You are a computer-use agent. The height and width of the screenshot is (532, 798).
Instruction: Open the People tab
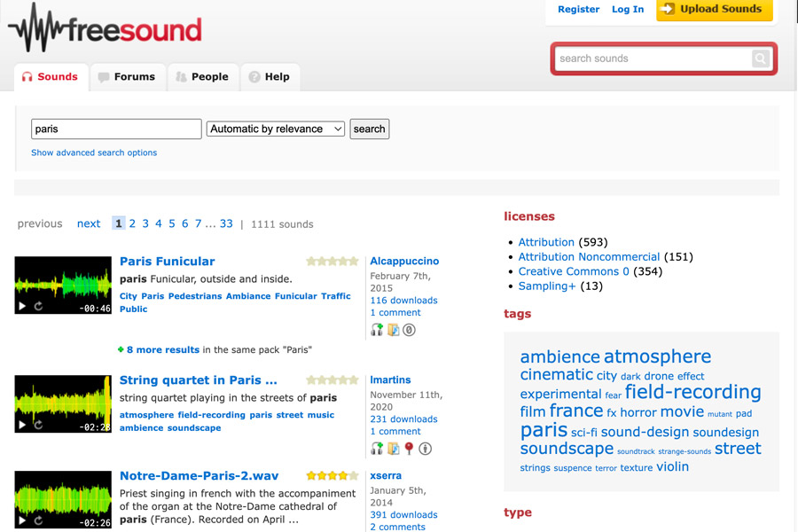(203, 77)
